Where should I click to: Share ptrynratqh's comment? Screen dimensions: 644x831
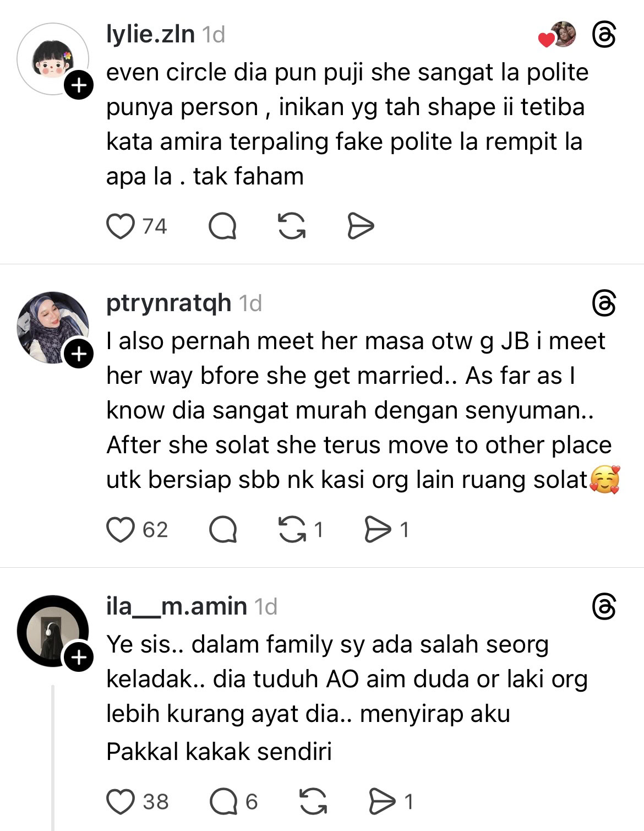click(378, 530)
